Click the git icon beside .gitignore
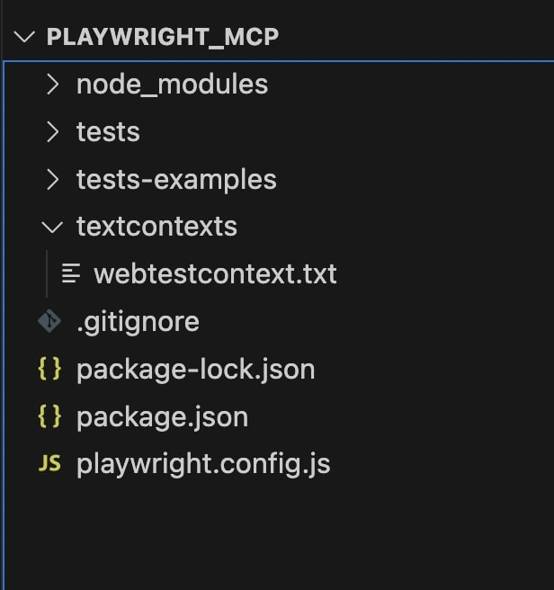This screenshot has width=554, height=590. (49, 321)
